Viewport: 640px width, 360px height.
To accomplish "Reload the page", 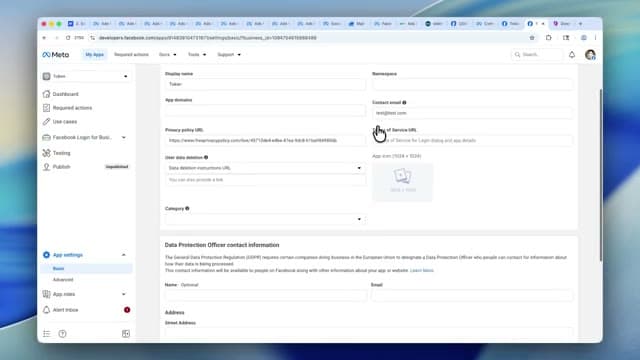I will coord(68,38).
